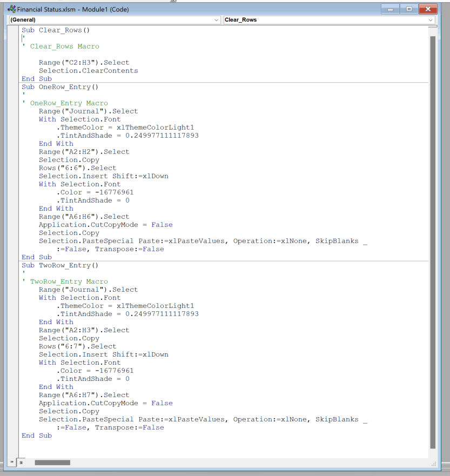Click the line 'Sub TwoRow_Entry()'
Image resolution: width=450 pixels, height=476 pixels.
pos(60,265)
